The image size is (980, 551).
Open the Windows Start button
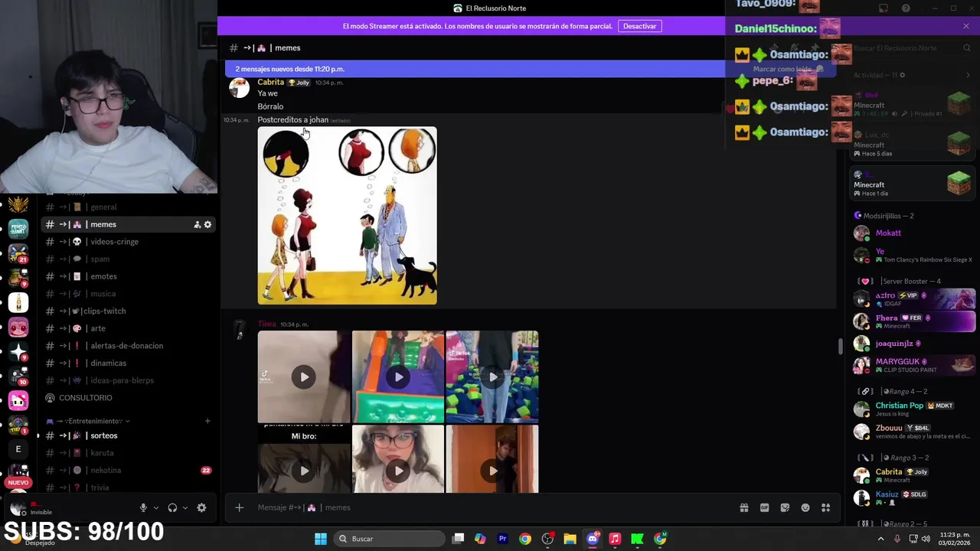pyautogui.click(x=321, y=539)
